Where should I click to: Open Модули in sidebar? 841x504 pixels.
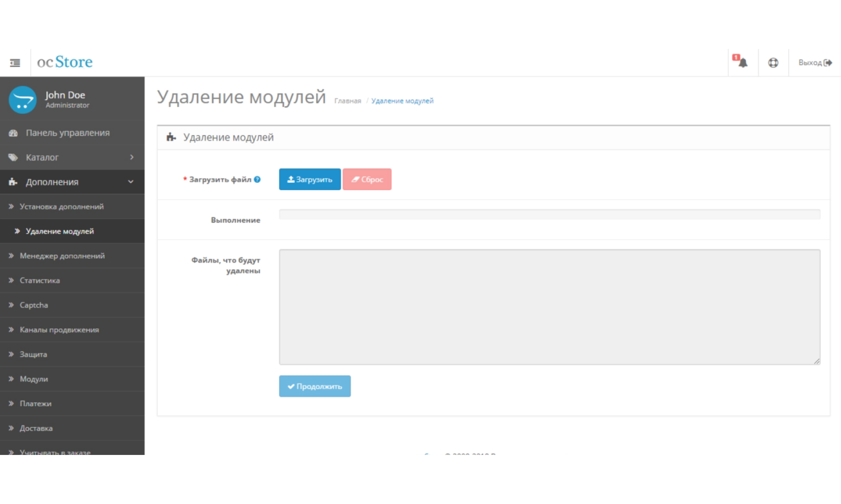[x=34, y=379]
